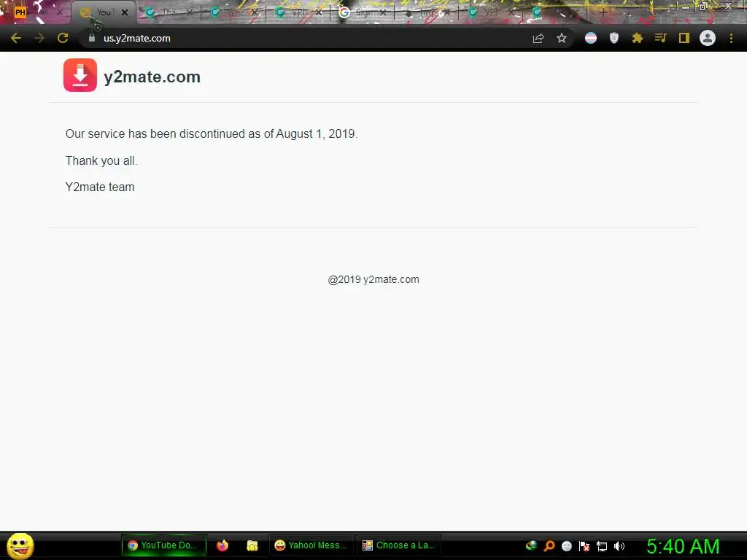
Task: Launch Firefox from the taskbar
Action: 222,545
